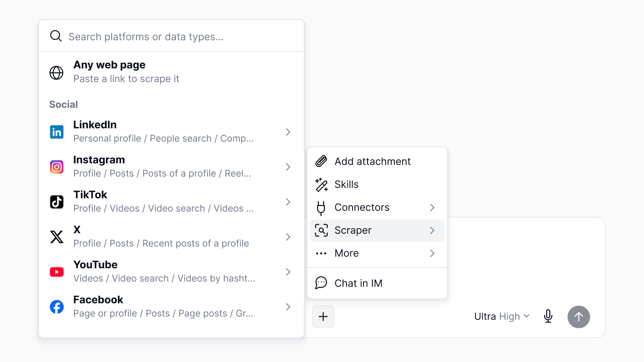Select the Facebook platform title

point(98,300)
